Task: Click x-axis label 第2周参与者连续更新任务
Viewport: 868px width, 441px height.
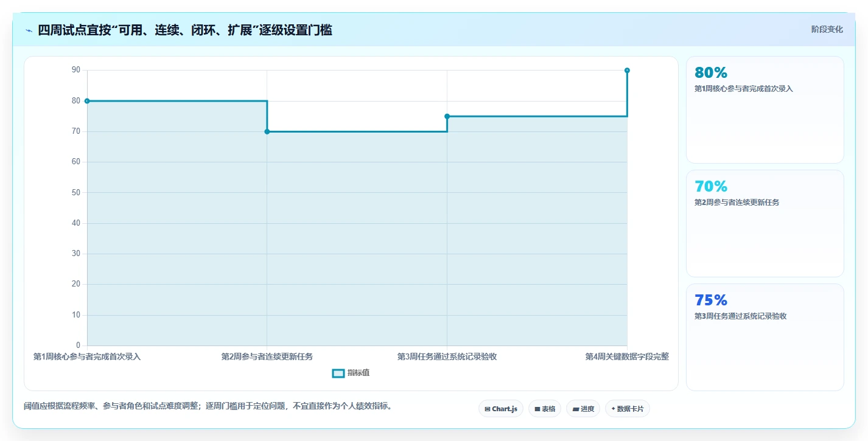Action: [x=267, y=357]
